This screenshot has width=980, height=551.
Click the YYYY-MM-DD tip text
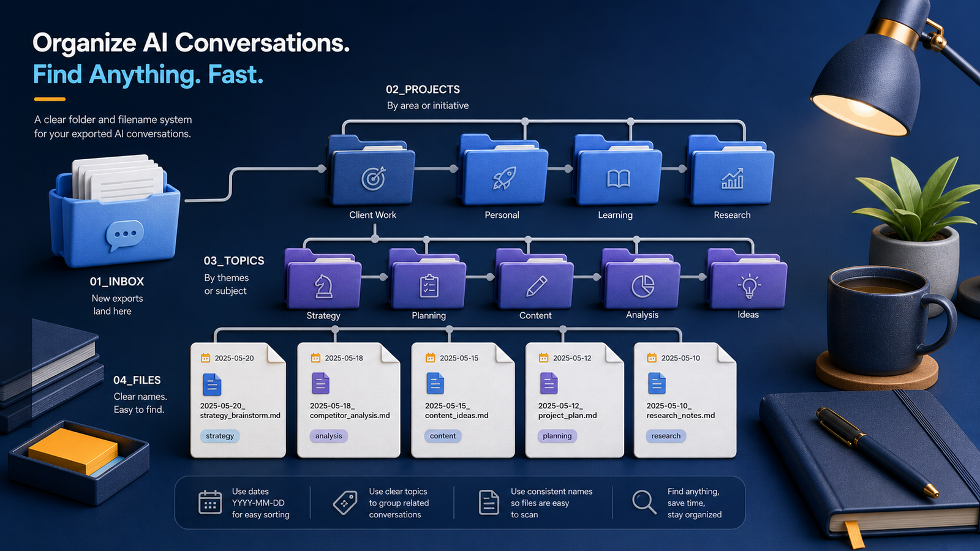point(258,503)
